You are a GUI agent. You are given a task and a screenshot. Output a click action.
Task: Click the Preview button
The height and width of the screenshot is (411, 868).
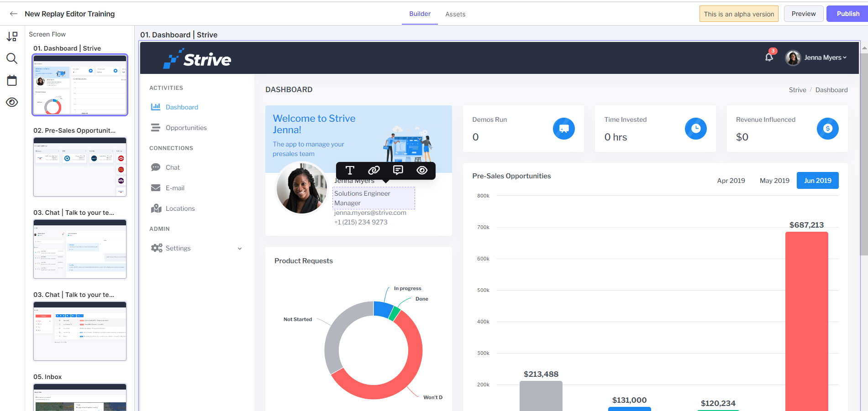tap(804, 14)
